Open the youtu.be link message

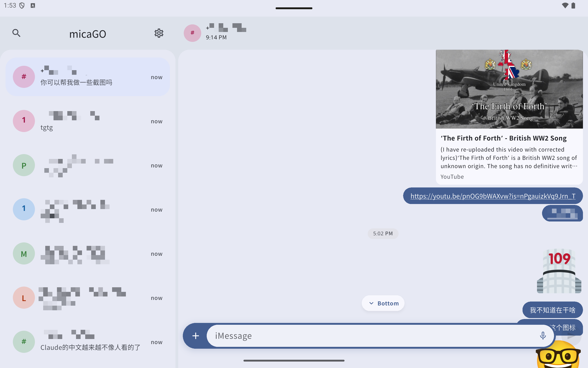click(x=493, y=196)
